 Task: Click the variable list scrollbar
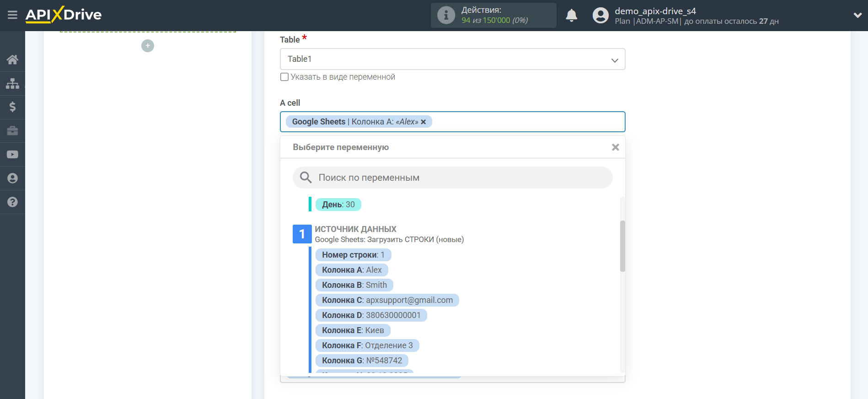(x=622, y=246)
